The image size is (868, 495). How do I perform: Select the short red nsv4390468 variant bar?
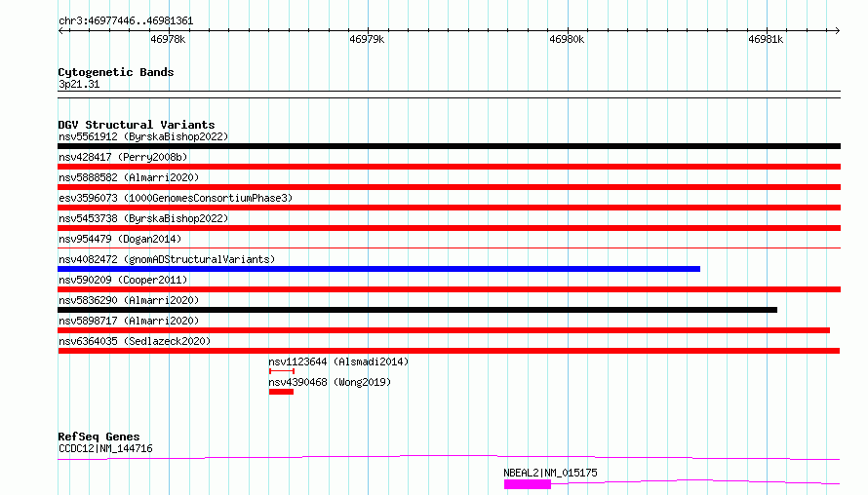coord(281,392)
